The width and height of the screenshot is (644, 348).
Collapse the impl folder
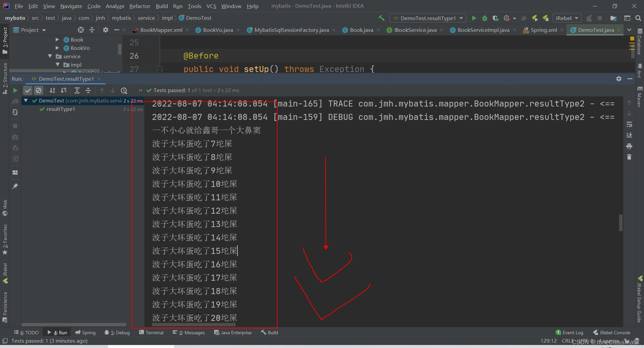tap(58, 65)
